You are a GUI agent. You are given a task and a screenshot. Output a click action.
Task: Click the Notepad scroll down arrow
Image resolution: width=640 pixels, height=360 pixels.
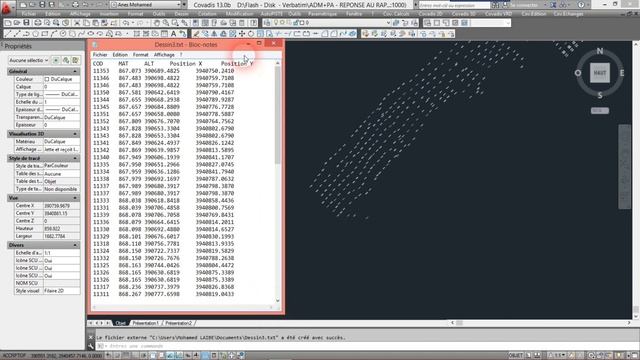tap(278, 300)
